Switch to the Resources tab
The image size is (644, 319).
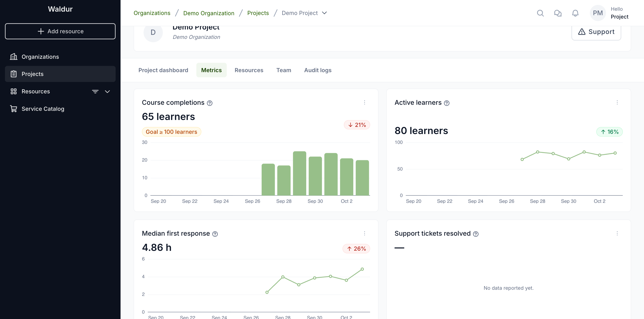coord(249,70)
